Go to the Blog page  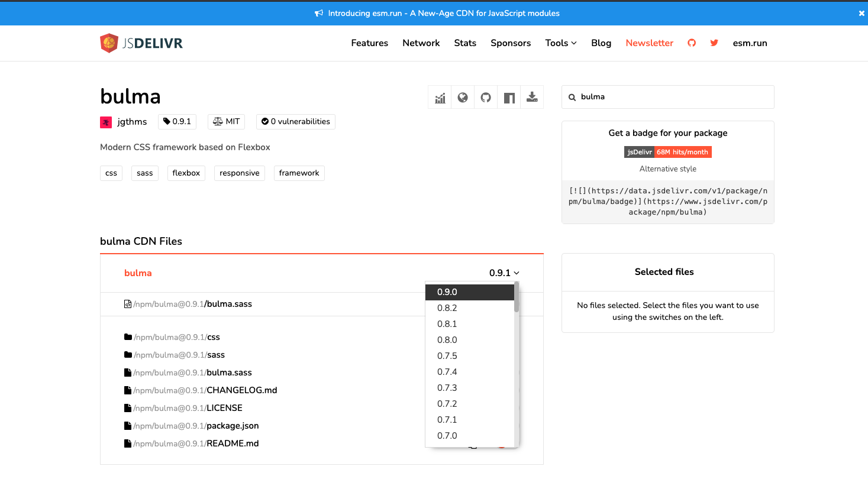601,43
